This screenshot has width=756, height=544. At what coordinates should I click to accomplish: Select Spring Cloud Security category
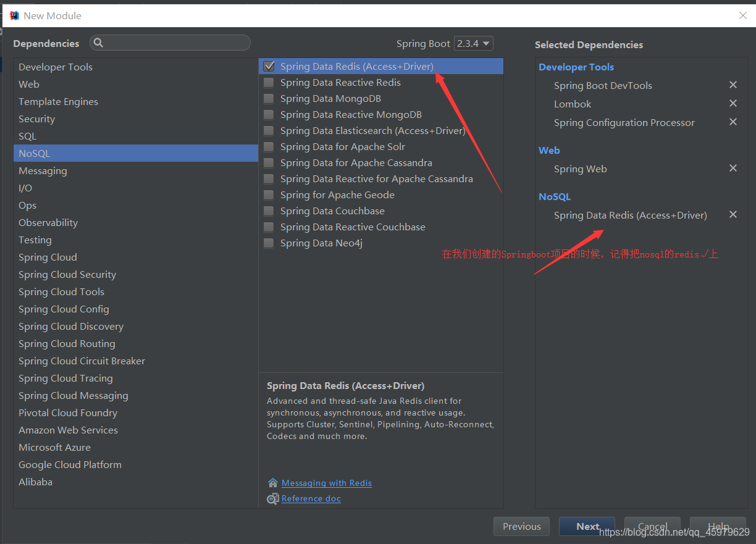(x=136, y=274)
